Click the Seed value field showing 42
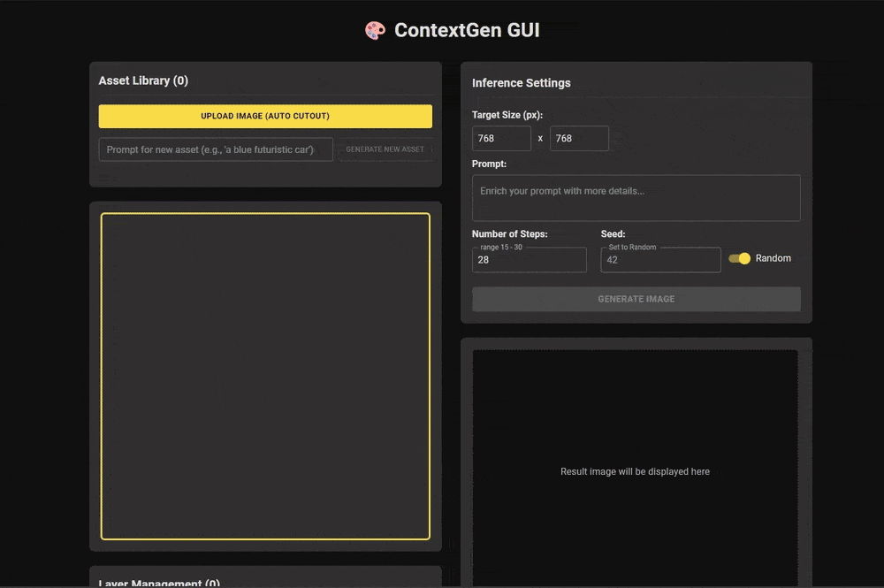Viewport: 884px width, 588px height. click(x=659, y=260)
